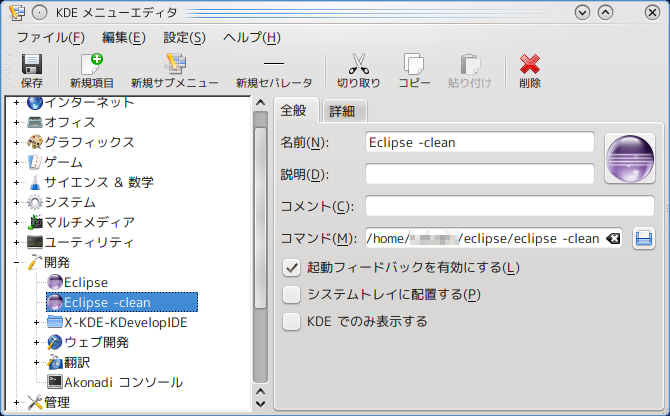Click the コピー (Copy) toolbar icon
Viewport: 670px width, 416px height.
[x=414, y=64]
